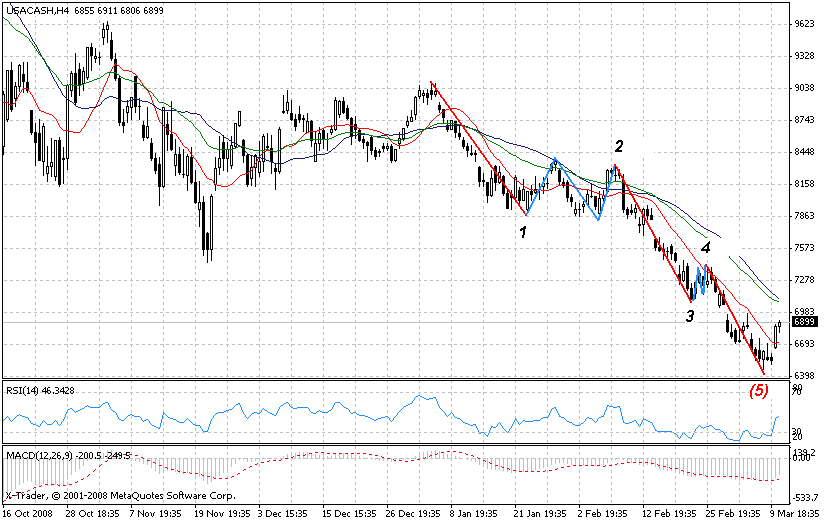This screenshot has height=521, width=827.
Task: Click the current price tag on the price axis
Action: click(803, 322)
